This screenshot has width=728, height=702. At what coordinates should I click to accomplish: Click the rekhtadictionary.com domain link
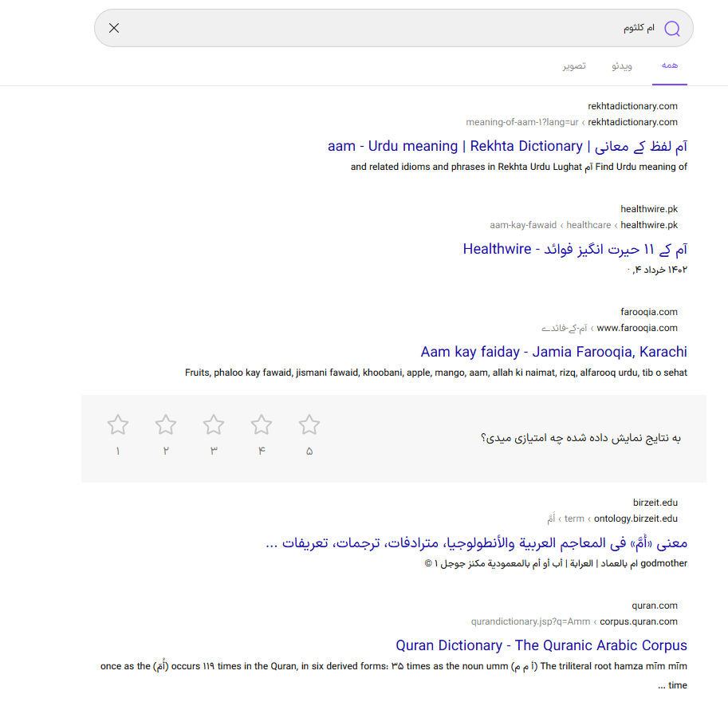tap(633, 105)
